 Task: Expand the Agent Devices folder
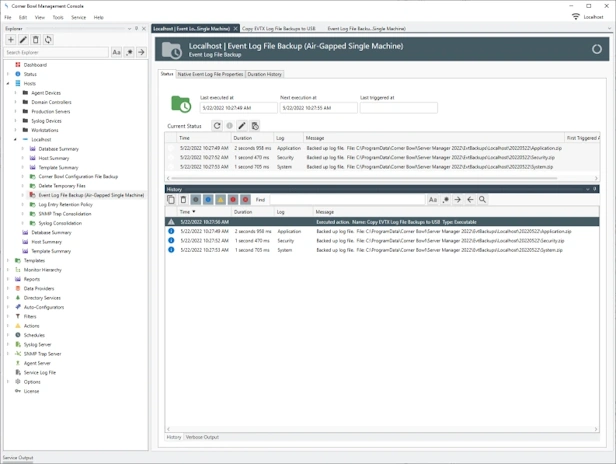pyautogui.click(x=16, y=93)
